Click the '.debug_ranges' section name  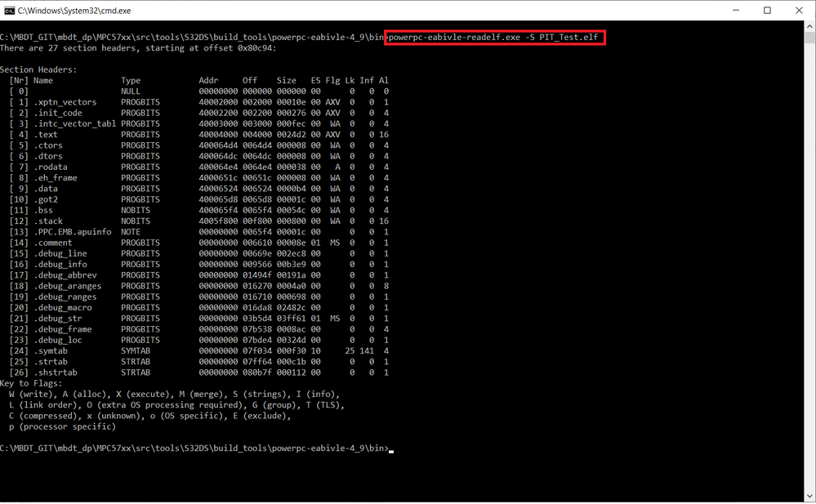[x=65, y=297]
